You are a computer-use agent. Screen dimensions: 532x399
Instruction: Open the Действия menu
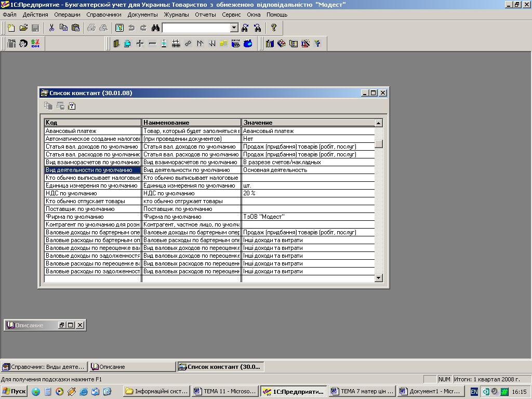tap(35, 15)
